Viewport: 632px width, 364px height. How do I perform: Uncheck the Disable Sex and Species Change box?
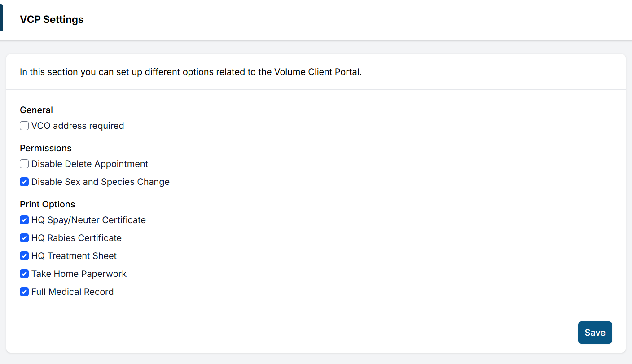click(24, 182)
